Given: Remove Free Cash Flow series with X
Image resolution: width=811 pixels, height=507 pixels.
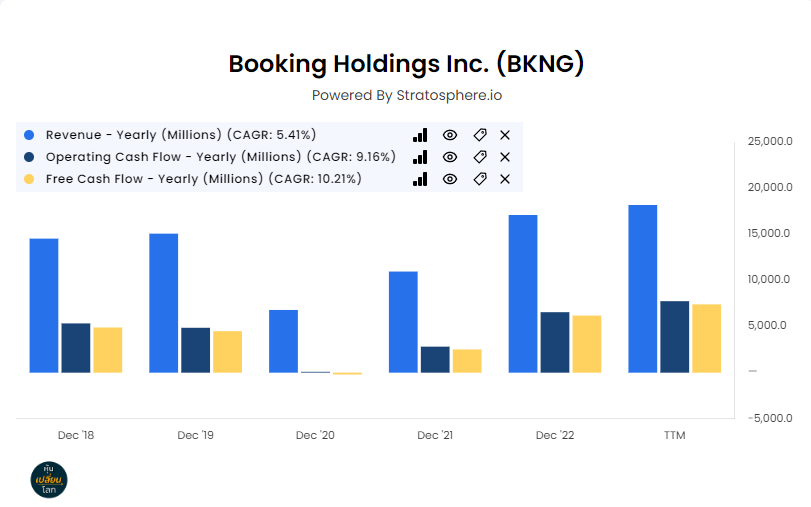Looking at the screenshot, I should click(505, 179).
